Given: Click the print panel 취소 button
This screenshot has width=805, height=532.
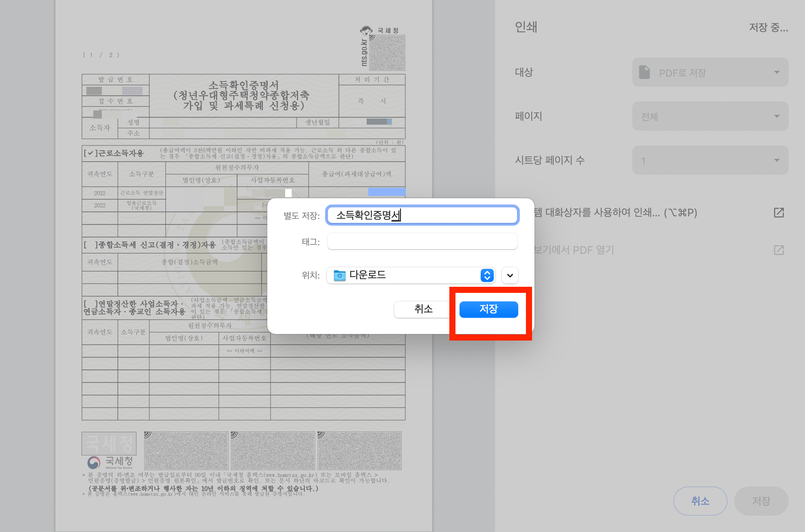Looking at the screenshot, I should 700,501.
